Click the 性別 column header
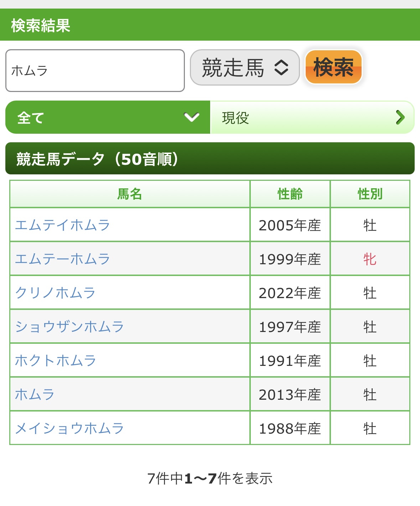The height and width of the screenshot is (506, 420). [x=370, y=194]
